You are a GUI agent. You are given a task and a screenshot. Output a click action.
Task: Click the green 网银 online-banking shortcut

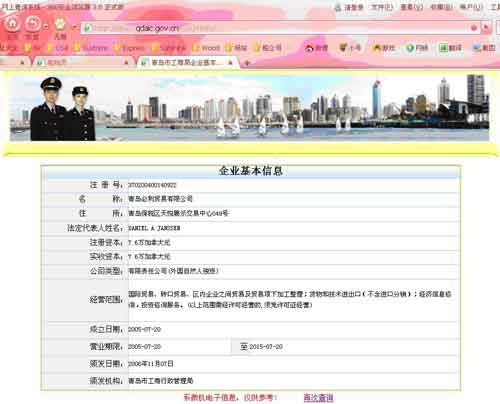tap(417, 48)
